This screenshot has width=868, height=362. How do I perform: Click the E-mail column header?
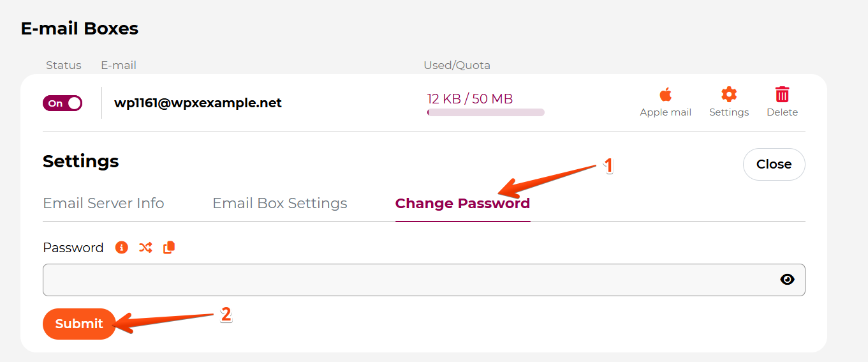pos(119,65)
